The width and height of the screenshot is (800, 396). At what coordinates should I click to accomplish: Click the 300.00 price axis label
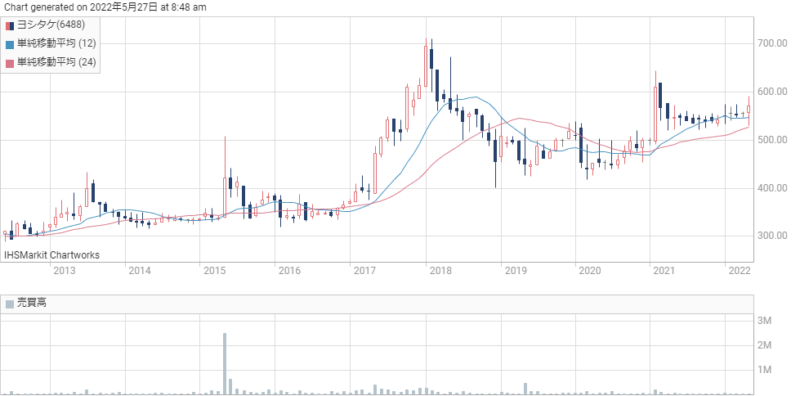click(x=771, y=236)
